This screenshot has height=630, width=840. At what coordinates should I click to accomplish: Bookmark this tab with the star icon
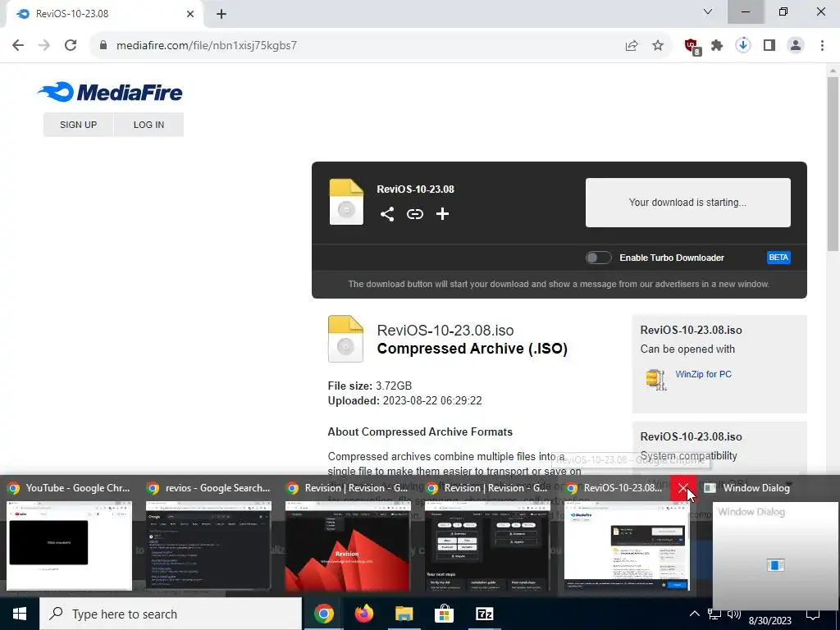(658, 46)
